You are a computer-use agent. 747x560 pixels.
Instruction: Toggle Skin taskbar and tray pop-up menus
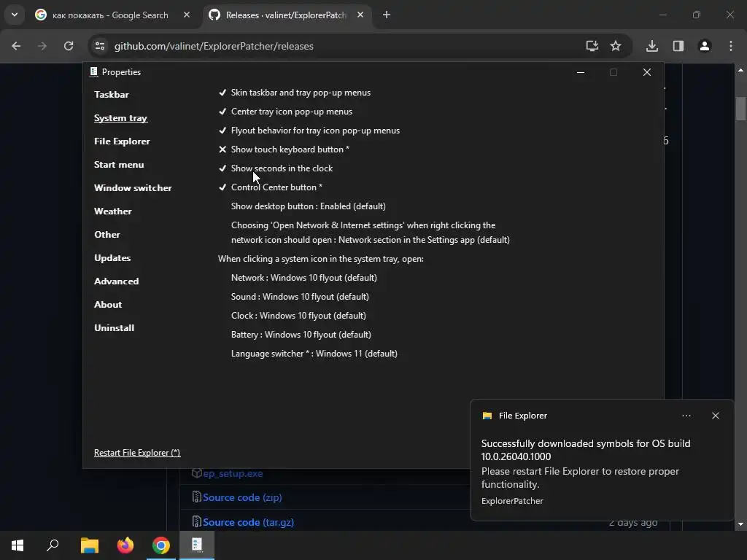(x=295, y=93)
